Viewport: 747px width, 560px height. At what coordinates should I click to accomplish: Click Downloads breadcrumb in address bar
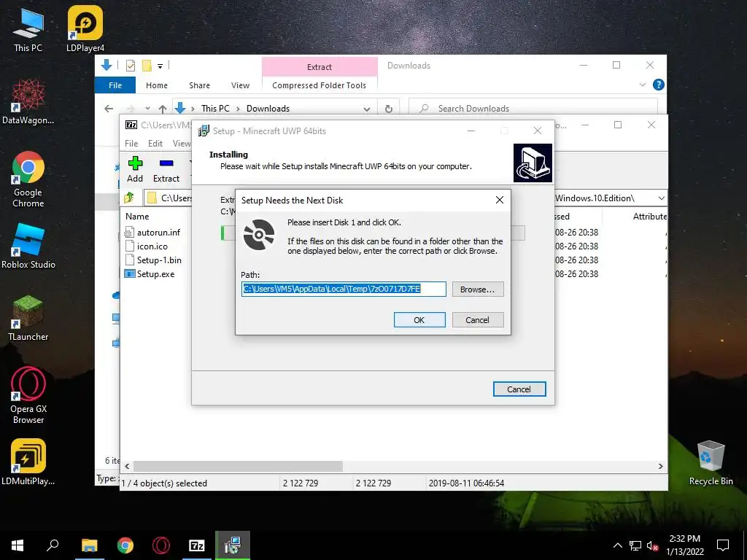click(x=268, y=109)
